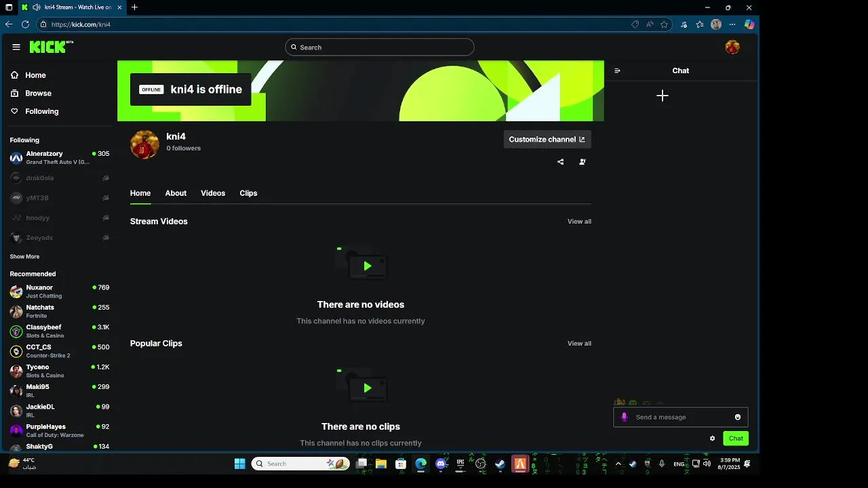Click the 0 followers text

coord(184,148)
